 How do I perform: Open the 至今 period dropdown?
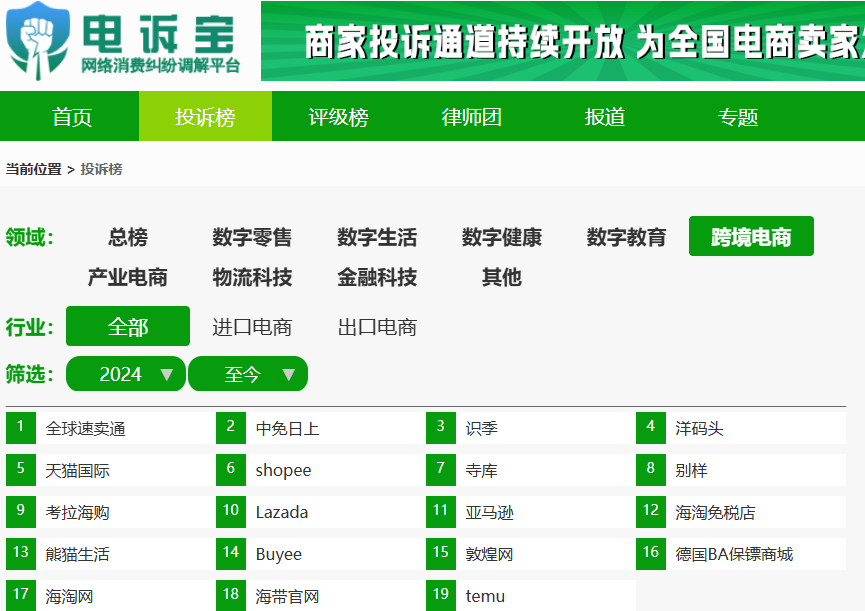pyautogui.click(x=248, y=374)
